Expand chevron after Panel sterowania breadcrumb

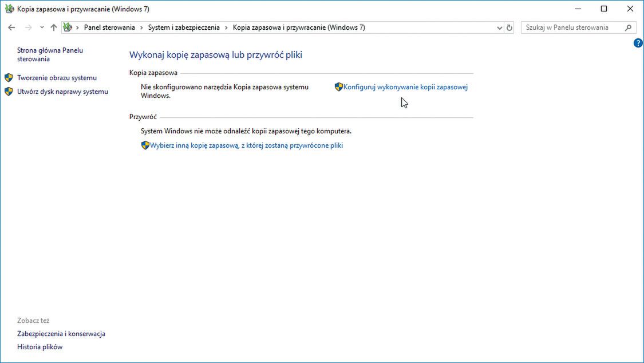(x=141, y=27)
